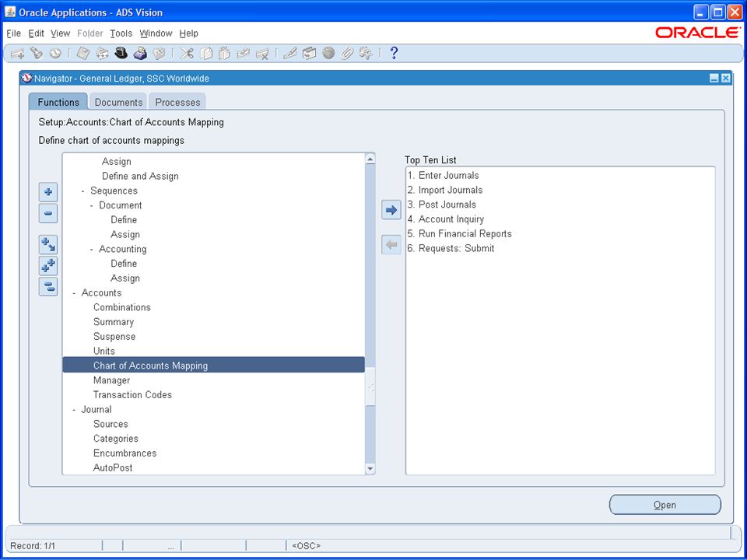Screen dimensions: 747x560
Task: Click the Clear Record eraser icon
Action: point(244,54)
